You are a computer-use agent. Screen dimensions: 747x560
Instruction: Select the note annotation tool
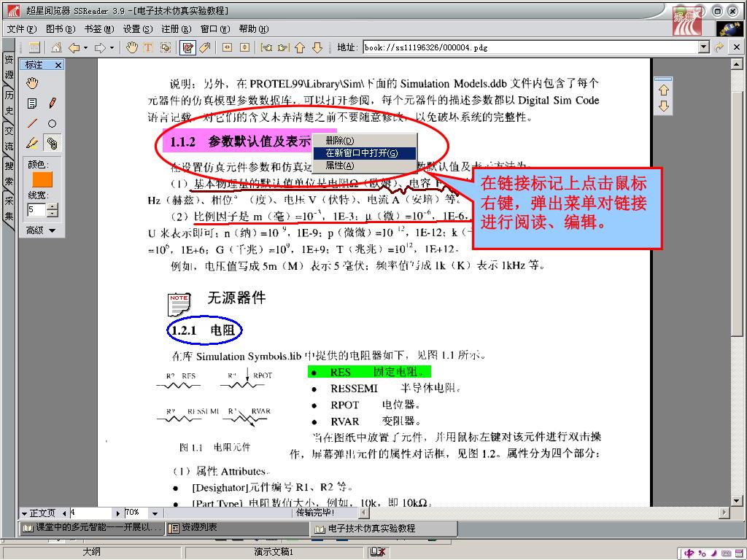tap(32, 104)
